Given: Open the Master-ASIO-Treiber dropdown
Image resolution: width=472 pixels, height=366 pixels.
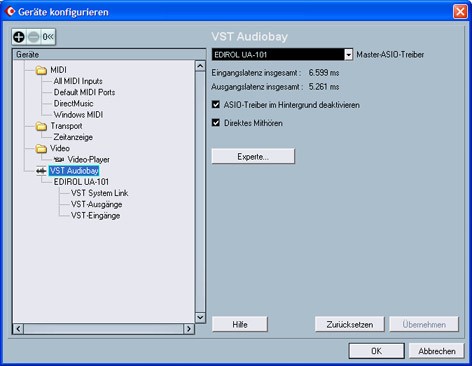Looking at the screenshot, I should [x=348, y=54].
